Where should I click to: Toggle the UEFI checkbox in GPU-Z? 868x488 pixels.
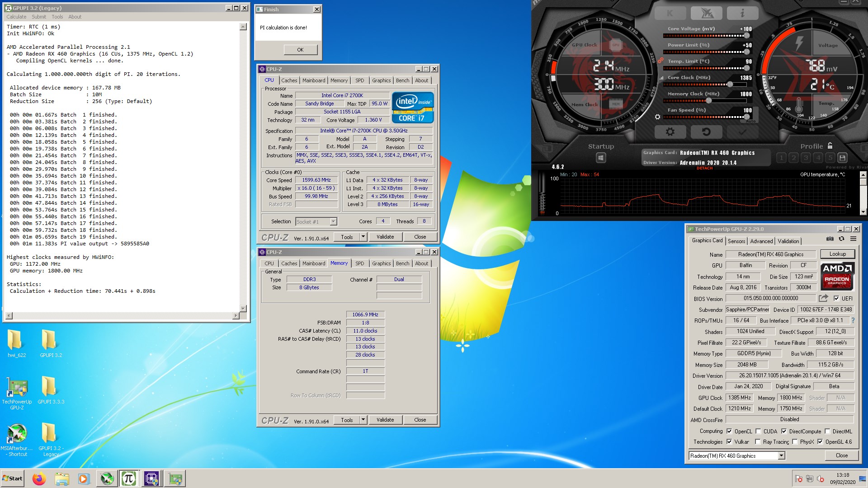[836, 298]
